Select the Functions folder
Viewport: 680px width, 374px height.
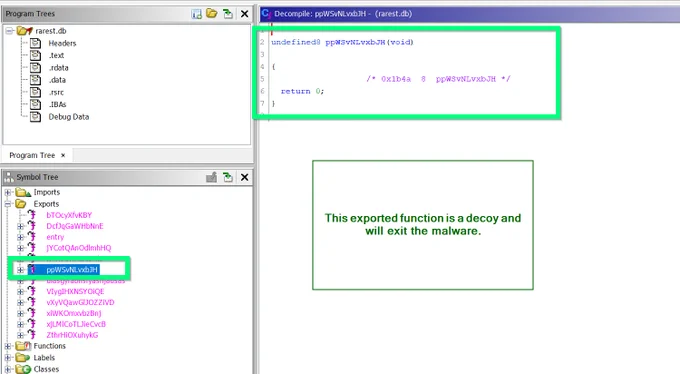pyautogui.click(x=49, y=346)
